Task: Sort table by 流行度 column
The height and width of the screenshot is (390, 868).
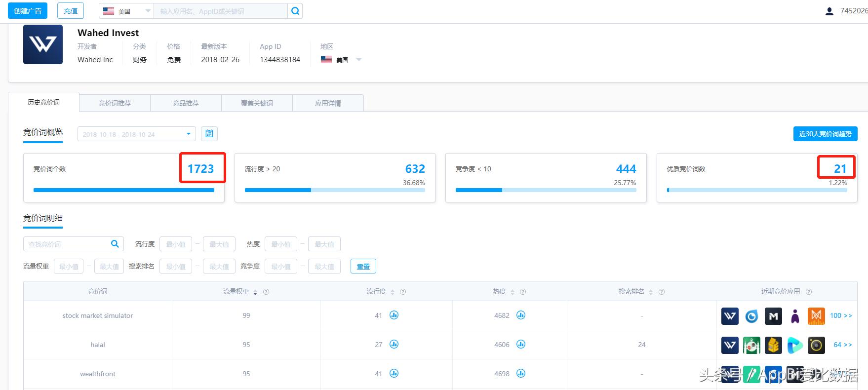Action: point(393,292)
